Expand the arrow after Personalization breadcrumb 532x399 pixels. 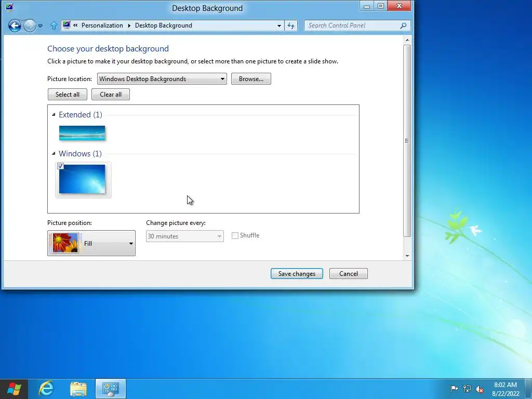pyautogui.click(x=129, y=25)
